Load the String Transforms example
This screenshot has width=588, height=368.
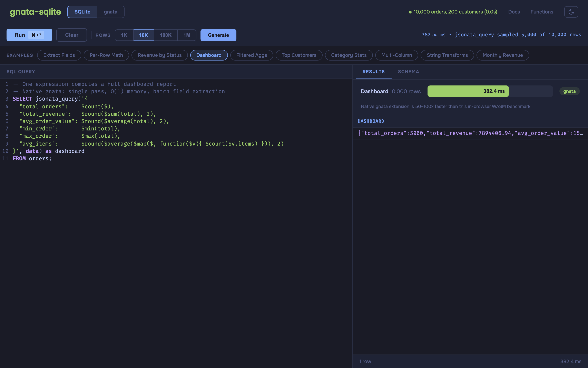pyautogui.click(x=447, y=55)
